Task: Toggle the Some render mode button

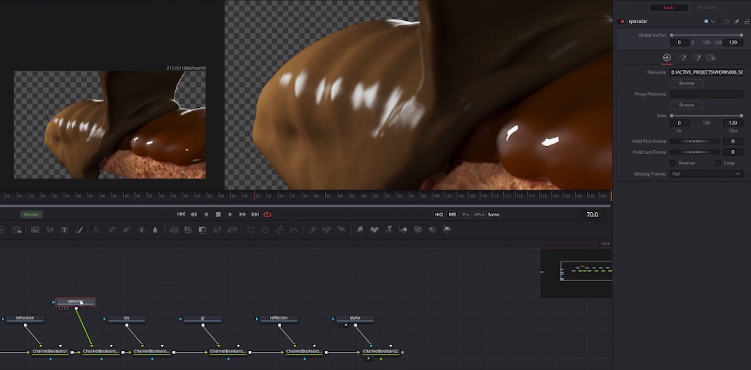Action: (x=493, y=214)
